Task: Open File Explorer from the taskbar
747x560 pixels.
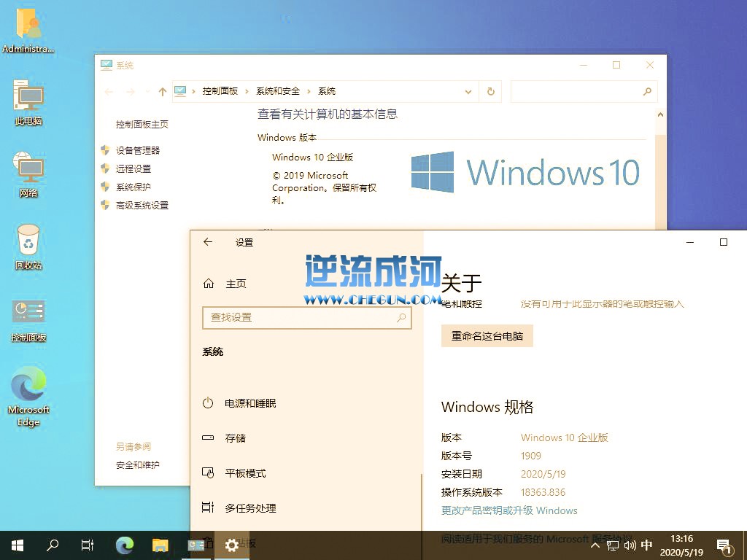Action: point(160,545)
